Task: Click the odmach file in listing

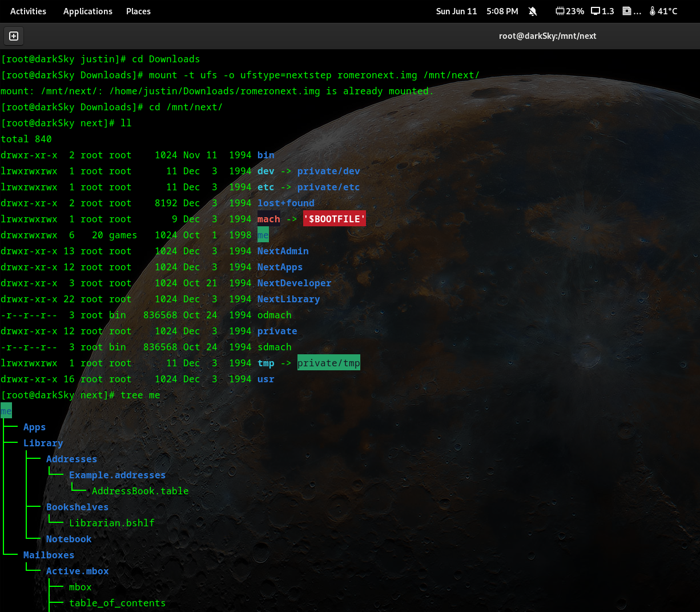Action: [x=274, y=315]
